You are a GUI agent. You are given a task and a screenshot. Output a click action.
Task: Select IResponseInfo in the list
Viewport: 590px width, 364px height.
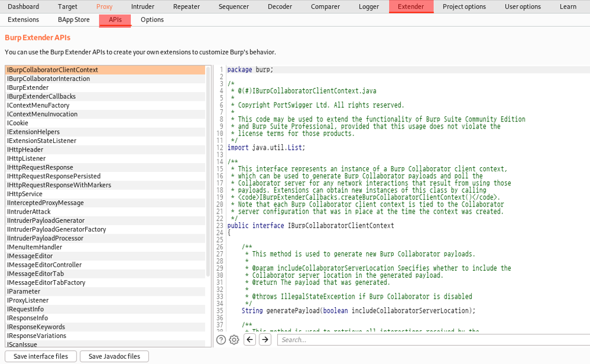pos(105,318)
